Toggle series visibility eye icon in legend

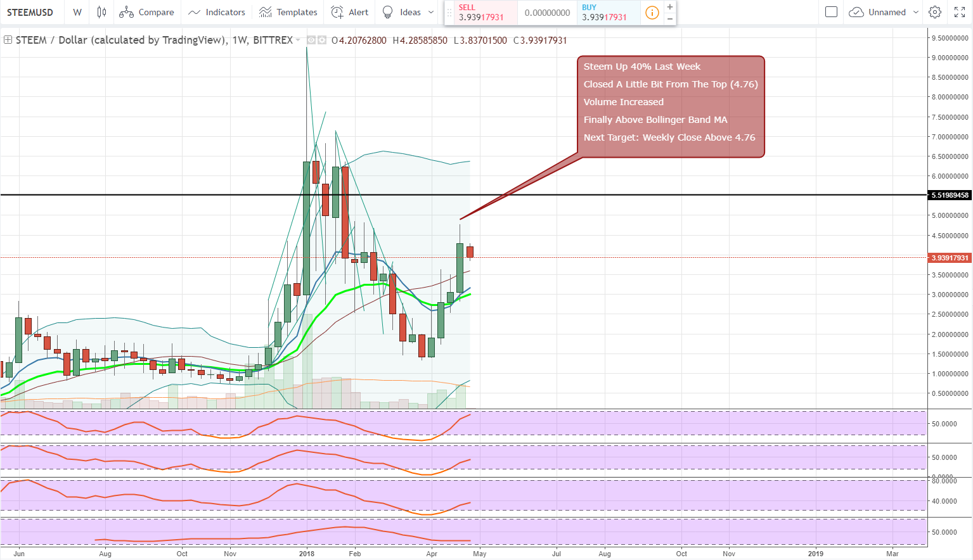[x=311, y=40]
